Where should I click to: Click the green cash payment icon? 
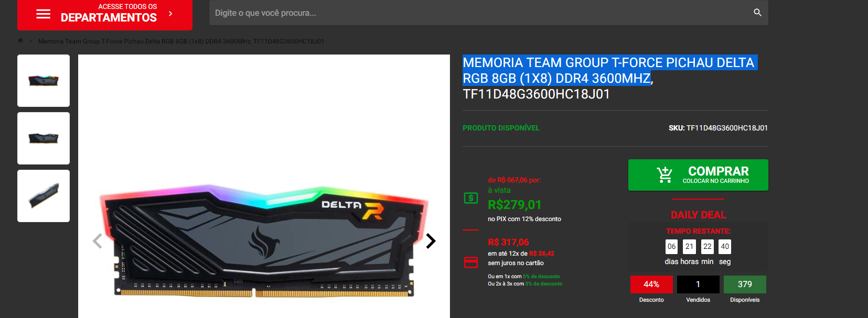click(x=471, y=198)
